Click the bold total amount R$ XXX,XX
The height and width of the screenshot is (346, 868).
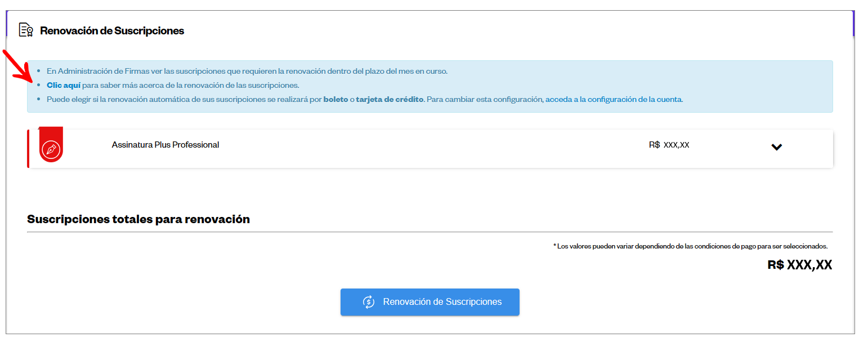point(800,265)
